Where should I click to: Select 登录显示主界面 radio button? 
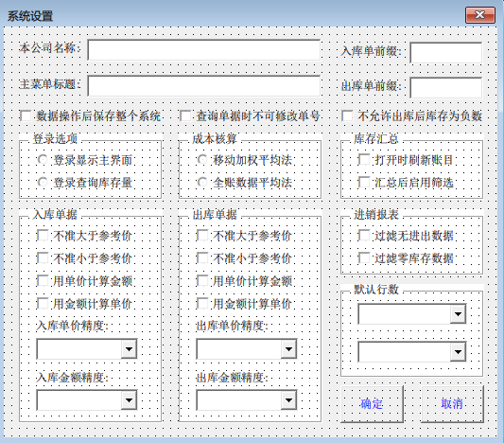click(x=43, y=160)
